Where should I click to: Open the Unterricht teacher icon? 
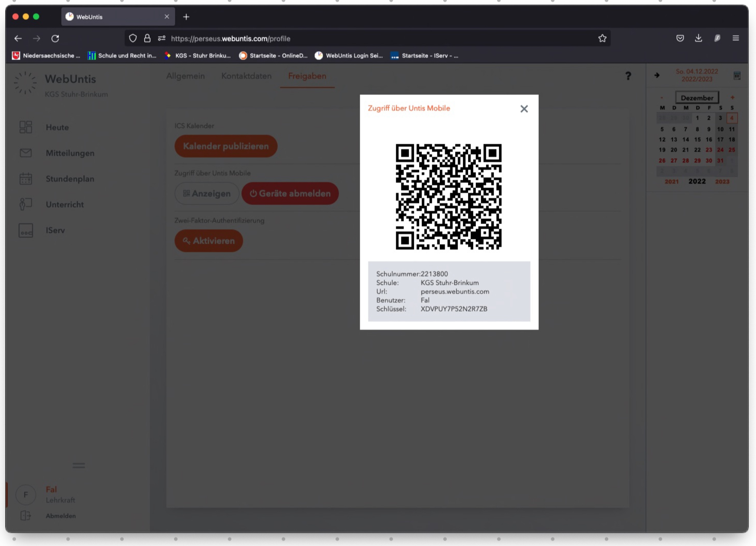(x=26, y=204)
